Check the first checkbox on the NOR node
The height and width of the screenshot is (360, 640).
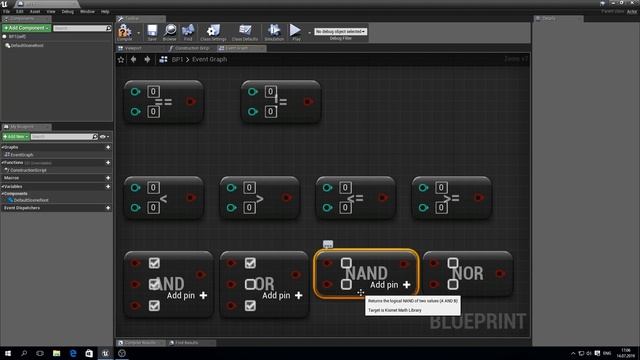453,263
